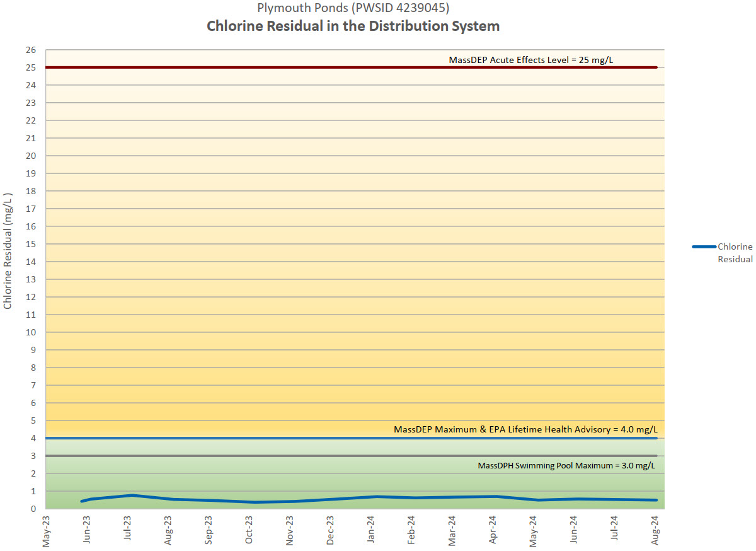
Task: Click the x-axis label 'Feb-24'
Action: (x=413, y=530)
